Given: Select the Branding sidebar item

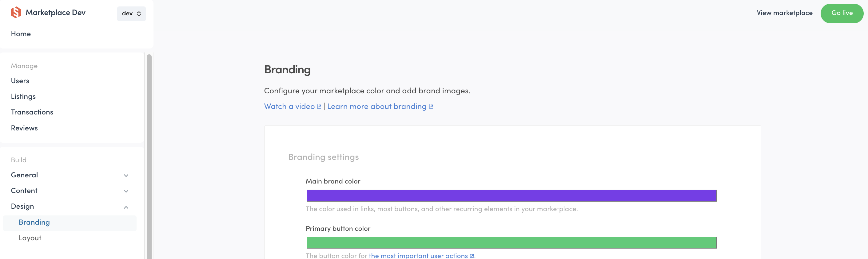Looking at the screenshot, I should point(34,222).
